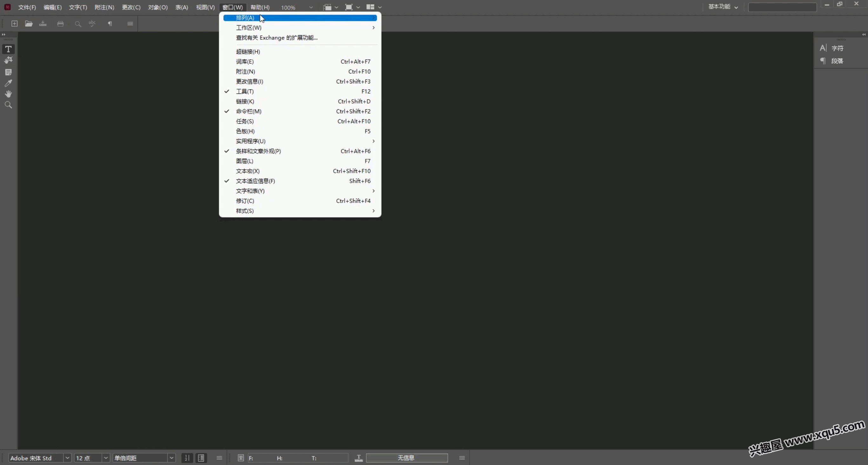Open the 更改(C) menu
Image resolution: width=868 pixels, height=465 pixels.
click(x=131, y=7)
